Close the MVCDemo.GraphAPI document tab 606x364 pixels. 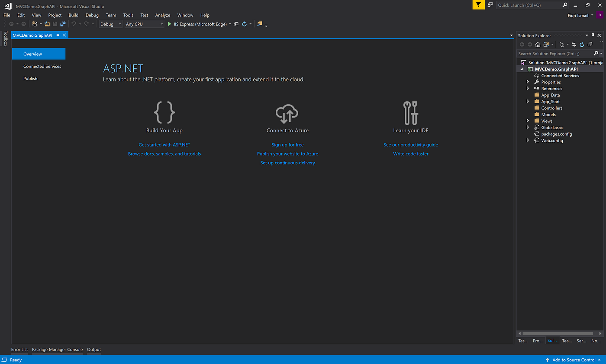click(x=64, y=35)
